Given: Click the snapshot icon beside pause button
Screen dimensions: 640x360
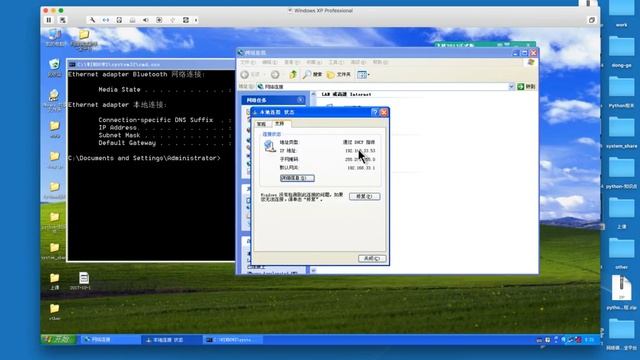Looking at the screenshot, I should (x=62, y=20).
